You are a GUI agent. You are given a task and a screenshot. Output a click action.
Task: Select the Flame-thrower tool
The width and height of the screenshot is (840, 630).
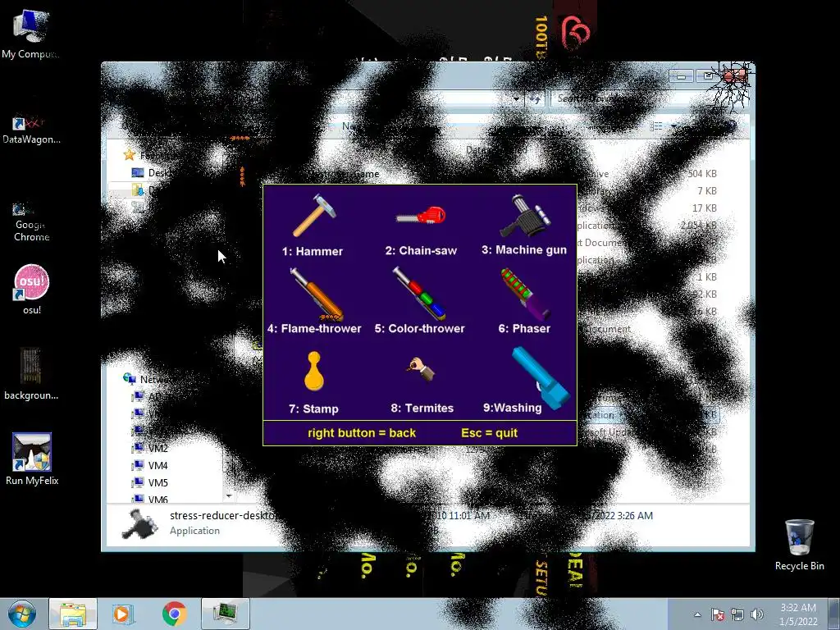314,302
